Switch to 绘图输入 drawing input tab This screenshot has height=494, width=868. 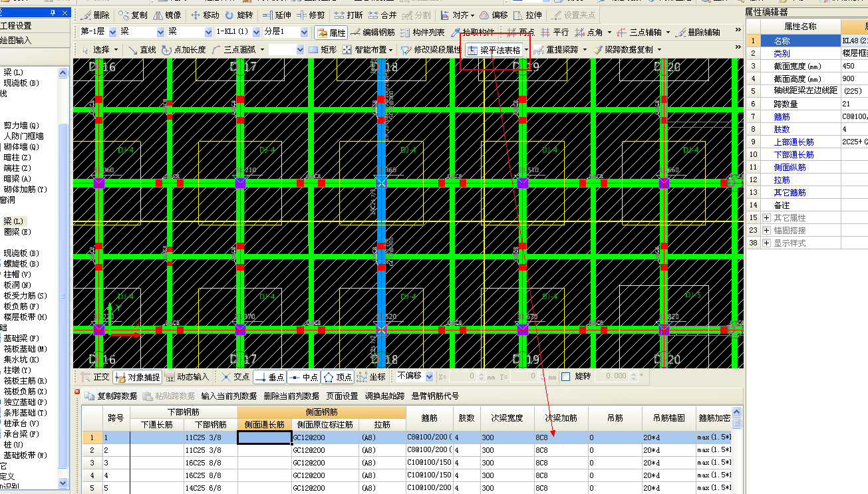(35, 40)
